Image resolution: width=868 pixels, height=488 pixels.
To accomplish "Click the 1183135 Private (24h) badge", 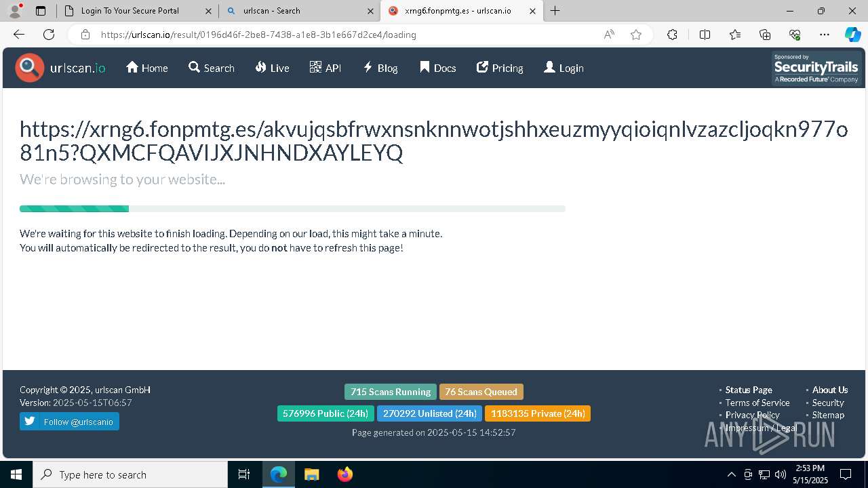I will click(x=538, y=413).
